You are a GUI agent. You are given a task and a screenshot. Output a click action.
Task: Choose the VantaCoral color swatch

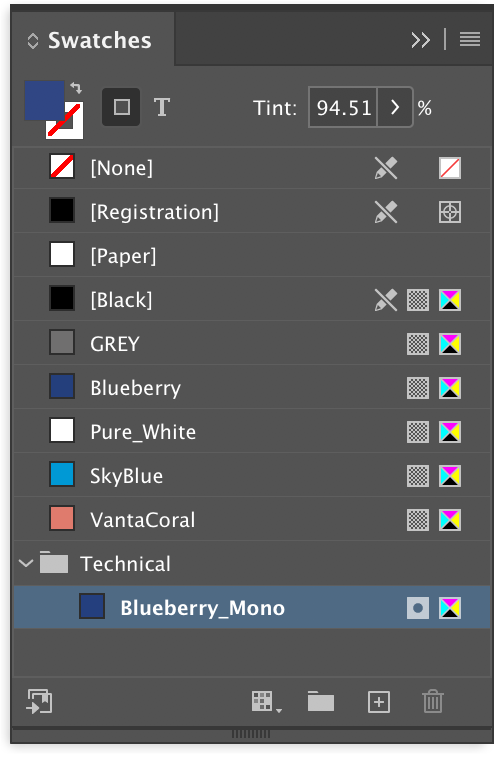(x=251, y=520)
